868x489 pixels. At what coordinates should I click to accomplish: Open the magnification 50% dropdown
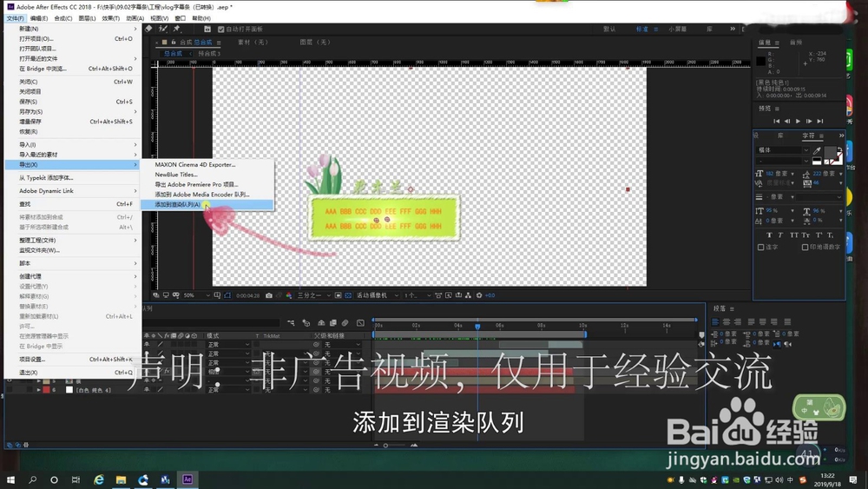point(197,295)
